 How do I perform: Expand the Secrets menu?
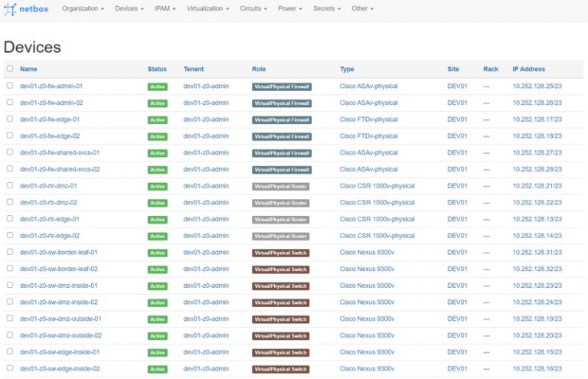pyautogui.click(x=327, y=8)
